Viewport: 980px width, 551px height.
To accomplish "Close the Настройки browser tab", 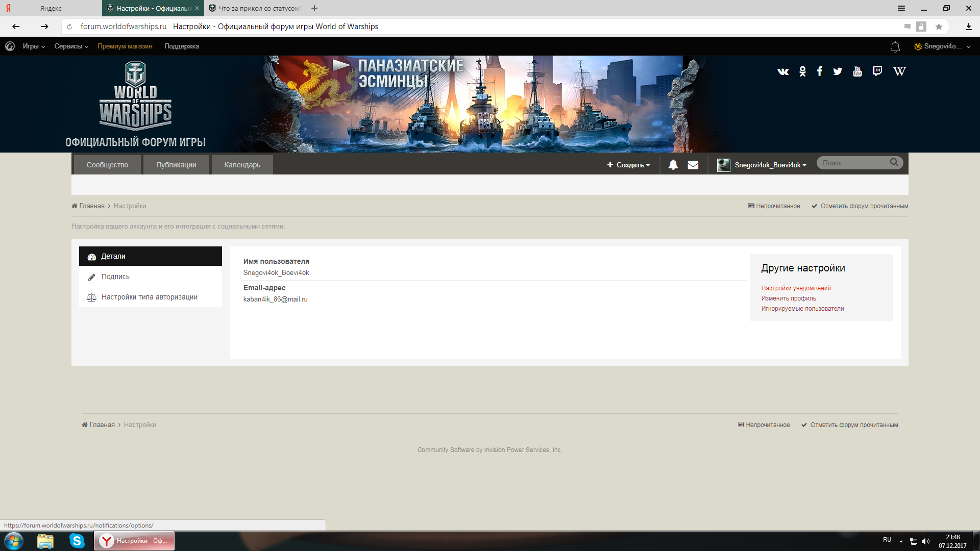I will tap(197, 8).
